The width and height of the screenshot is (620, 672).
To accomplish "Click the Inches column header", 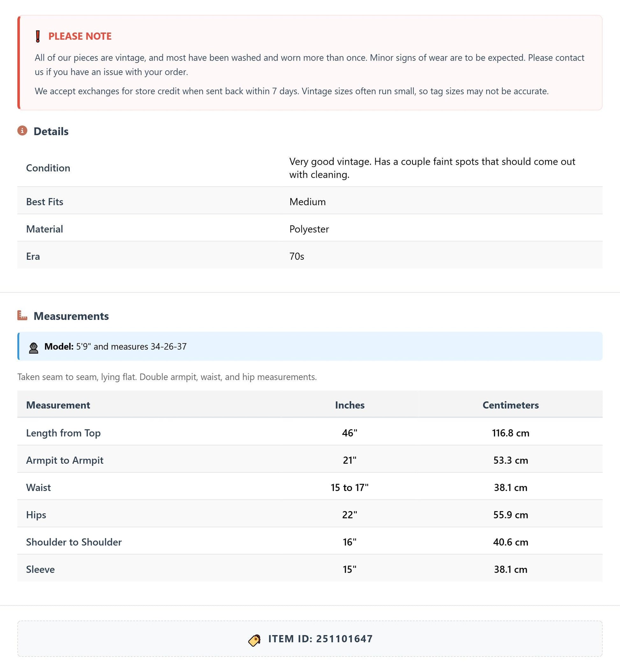I will point(350,405).
